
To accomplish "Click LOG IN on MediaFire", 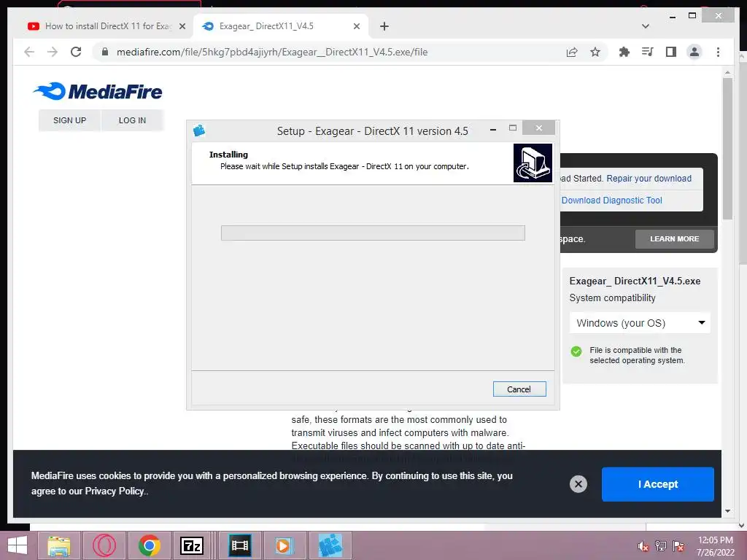I will (133, 120).
